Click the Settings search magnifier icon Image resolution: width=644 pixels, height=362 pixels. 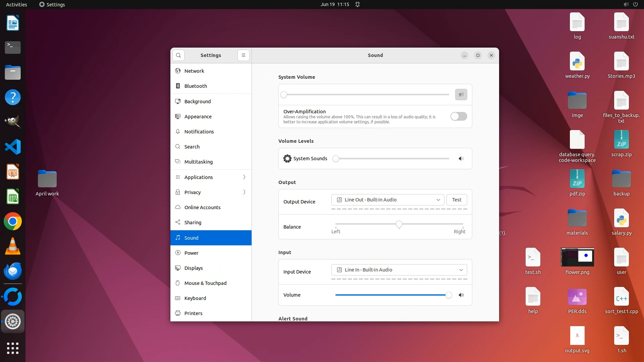(x=178, y=55)
